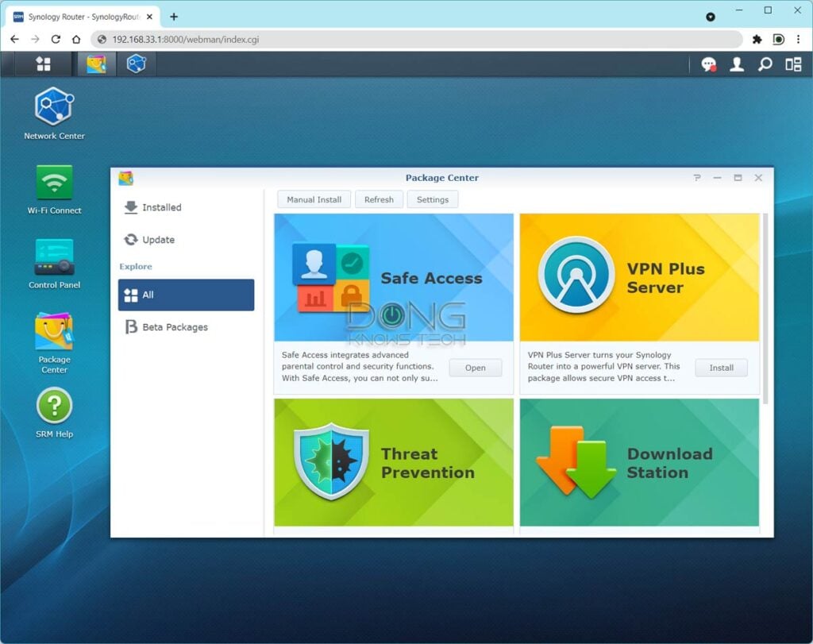Click the circular profile indicator in the title bar
The image size is (813, 644).
click(x=711, y=17)
